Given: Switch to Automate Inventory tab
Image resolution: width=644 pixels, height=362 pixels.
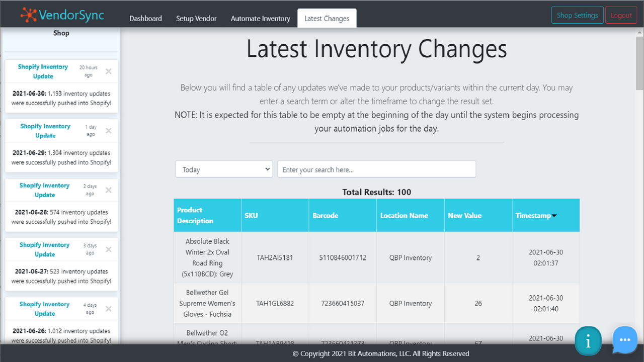Looking at the screenshot, I should pos(261,18).
